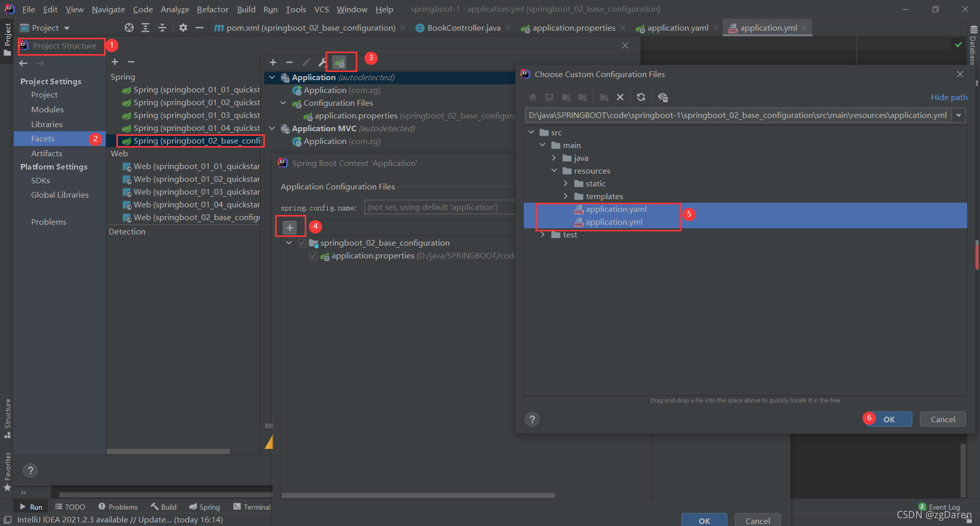Viewport: 980px width, 526px height.
Task: Open the Terminal tool window tab
Action: point(252,507)
